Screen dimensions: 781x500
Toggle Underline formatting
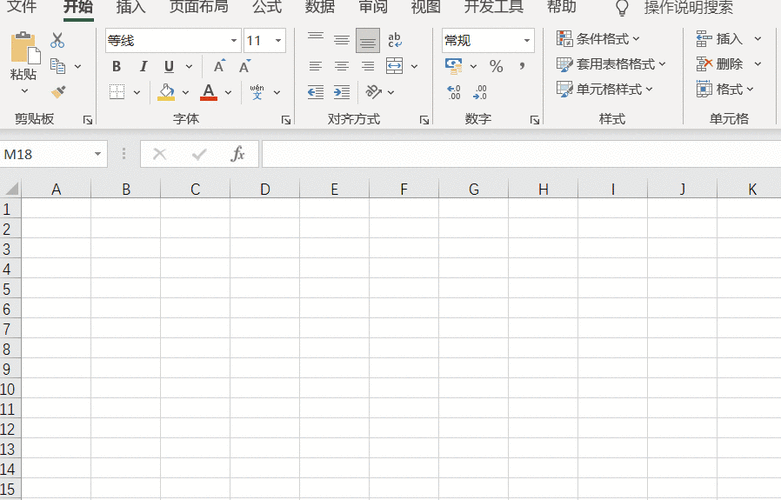[169, 66]
